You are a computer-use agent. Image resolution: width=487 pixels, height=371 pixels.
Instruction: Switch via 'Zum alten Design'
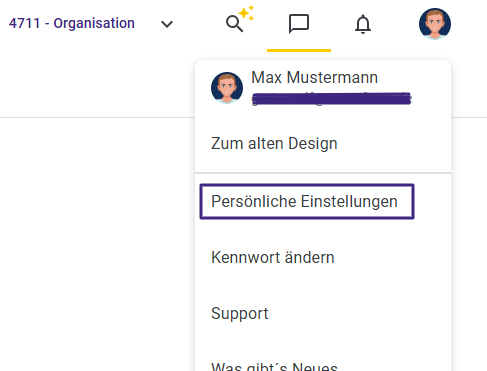point(274,144)
